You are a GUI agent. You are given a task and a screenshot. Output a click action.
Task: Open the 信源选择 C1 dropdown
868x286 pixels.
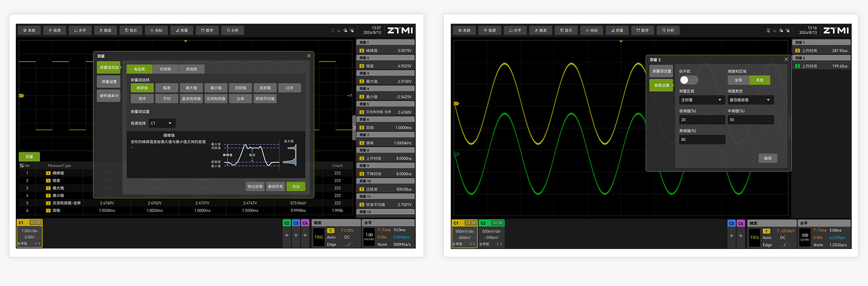coord(162,123)
